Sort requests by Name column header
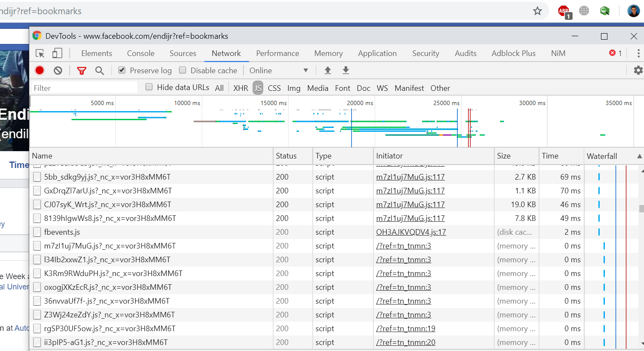This screenshot has height=351, width=644. pos(151,156)
